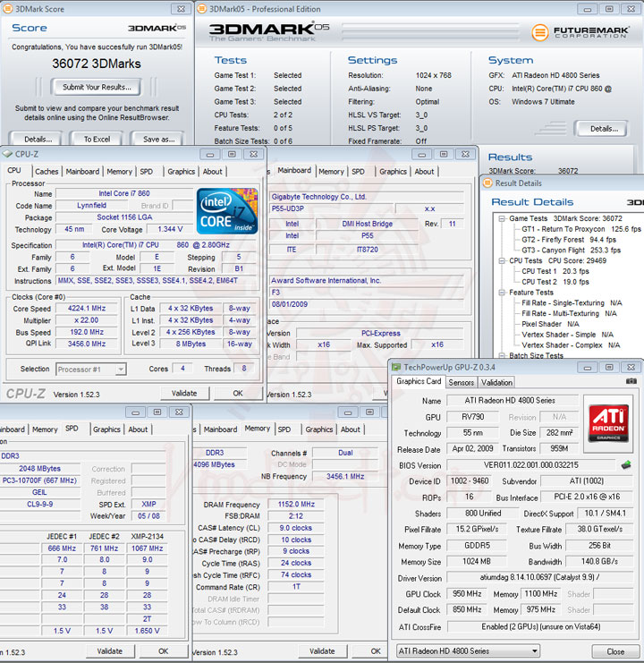Click the ATI Radeon logo in GPU-Z
644x663 pixels.
608,422
